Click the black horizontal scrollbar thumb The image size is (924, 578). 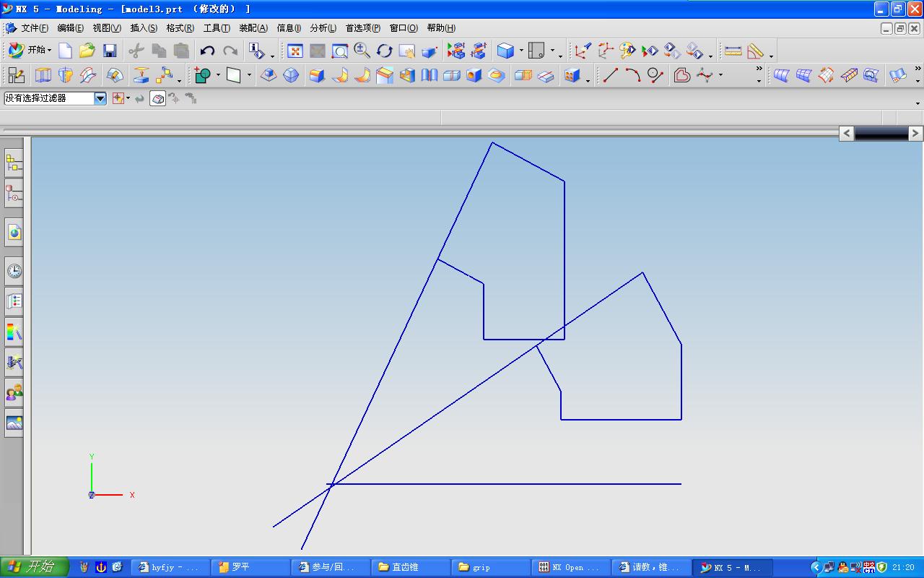881,133
